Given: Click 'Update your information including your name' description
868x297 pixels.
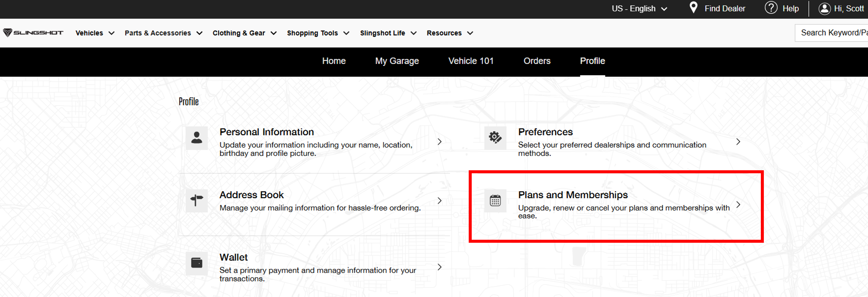Looking at the screenshot, I should click(316, 149).
